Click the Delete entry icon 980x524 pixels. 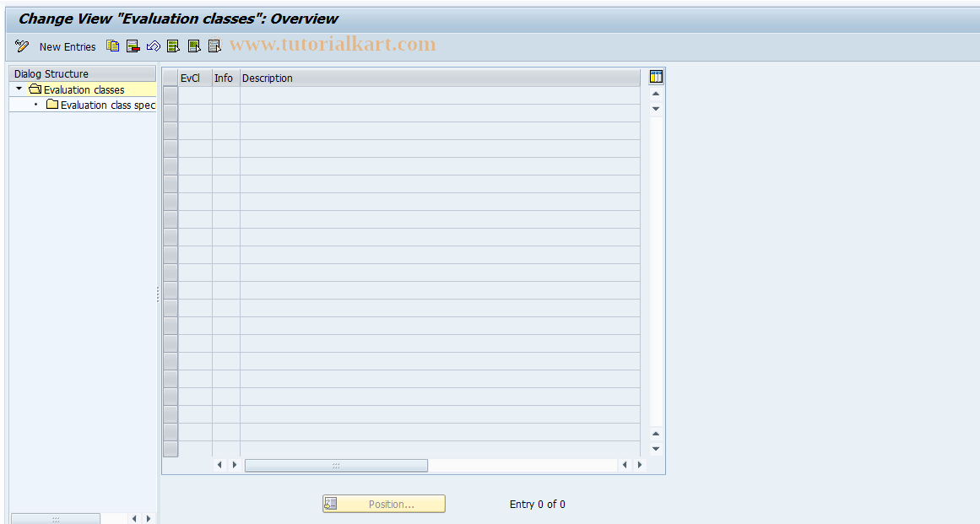pyautogui.click(x=133, y=46)
